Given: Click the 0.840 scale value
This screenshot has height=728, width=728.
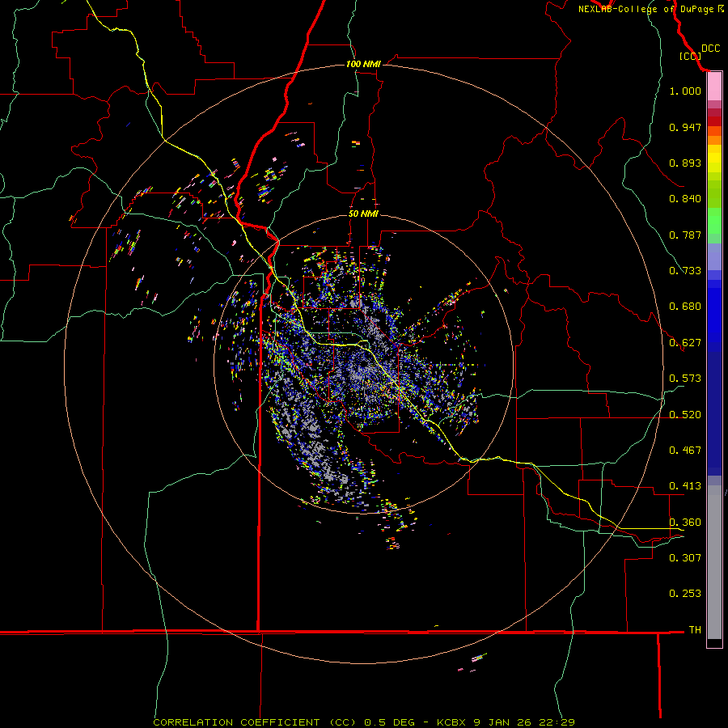Looking at the screenshot, I should [685, 199].
